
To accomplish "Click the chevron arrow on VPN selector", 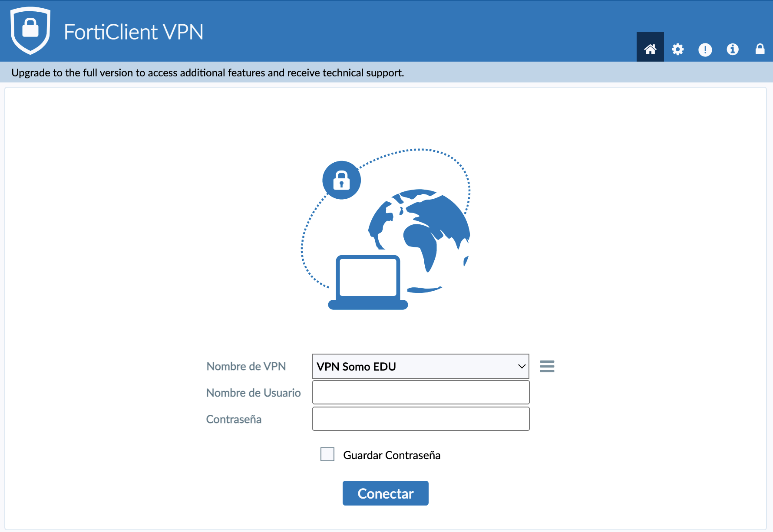I will coord(522,366).
